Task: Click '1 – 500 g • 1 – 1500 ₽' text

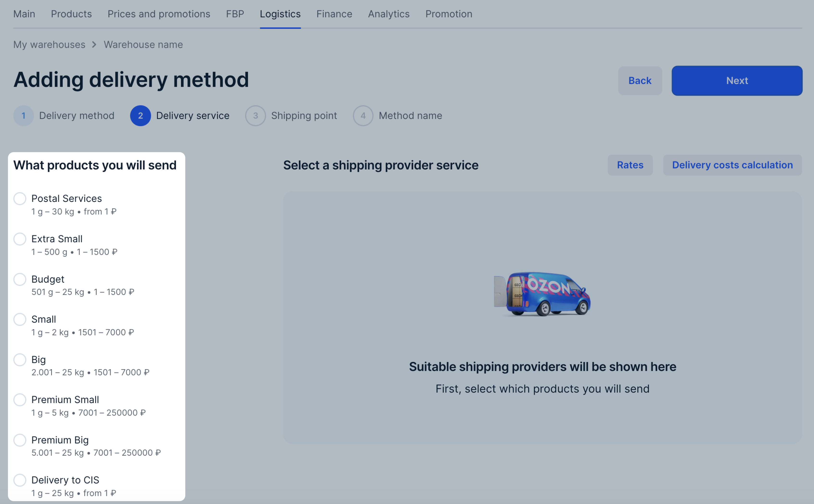Action: click(74, 252)
